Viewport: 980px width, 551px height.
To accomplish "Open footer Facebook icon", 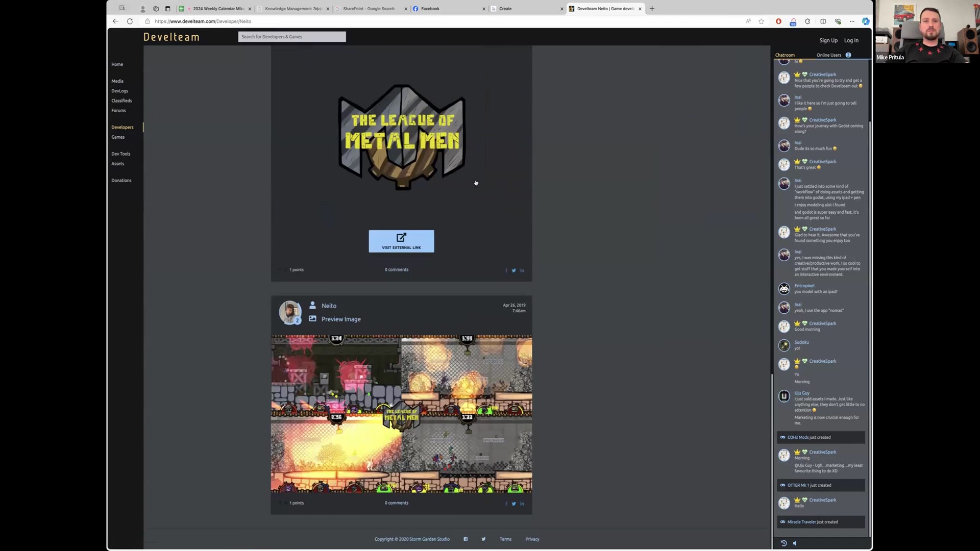I will 465,539.
